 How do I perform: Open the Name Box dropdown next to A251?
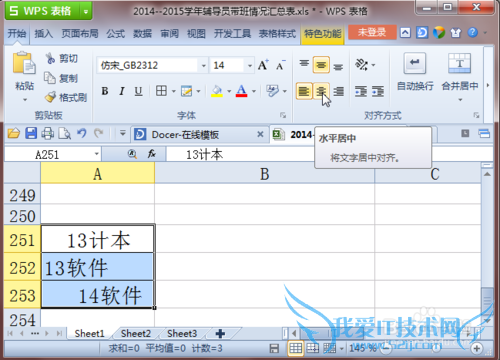[x=96, y=154]
